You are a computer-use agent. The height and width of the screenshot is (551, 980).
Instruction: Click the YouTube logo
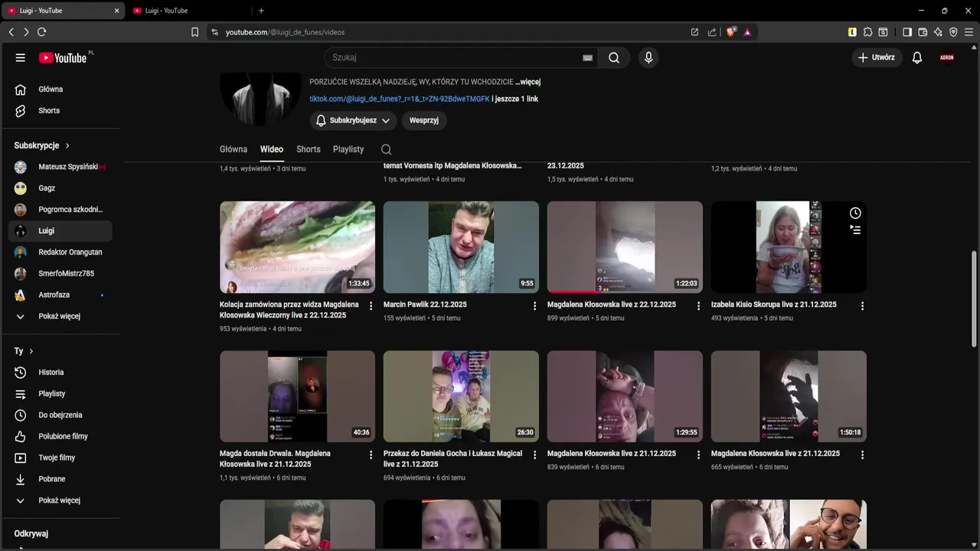click(62, 57)
